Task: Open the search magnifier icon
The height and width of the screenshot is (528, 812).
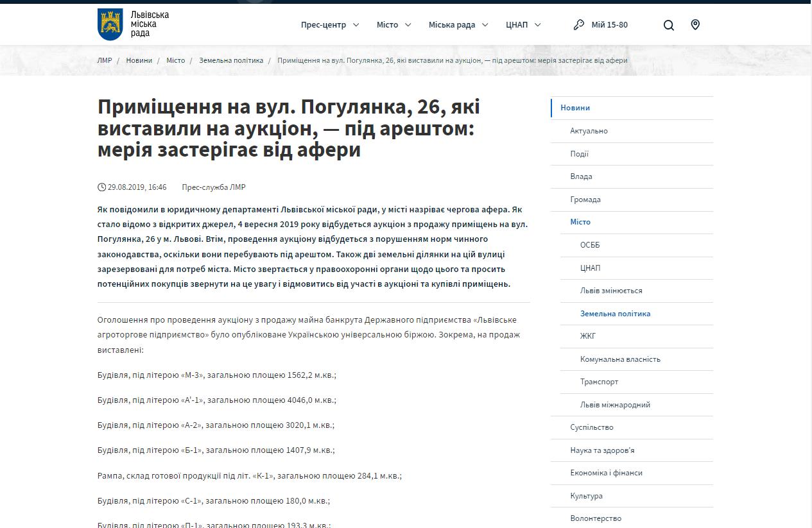Action: [669, 25]
